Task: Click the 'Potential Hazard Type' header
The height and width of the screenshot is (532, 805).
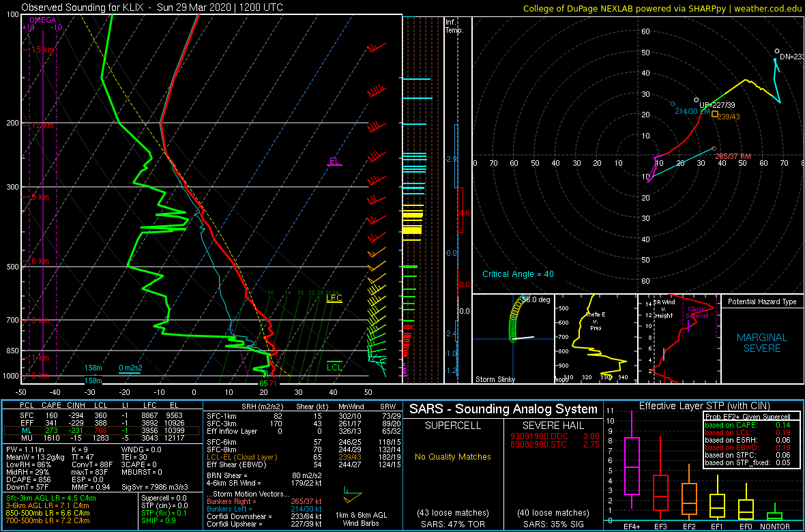Action: point(762,302)
